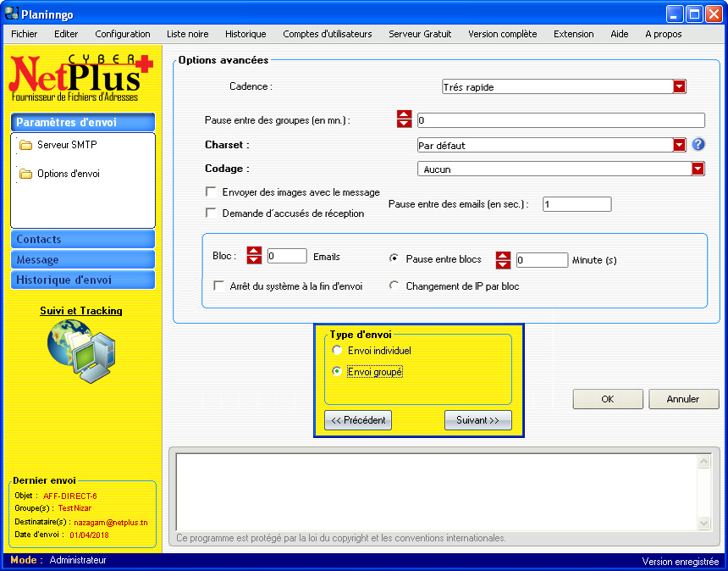Decrease the Bloc emails stepper value
728x571 pixels.
pyautogui.click(x=254, y=260)
